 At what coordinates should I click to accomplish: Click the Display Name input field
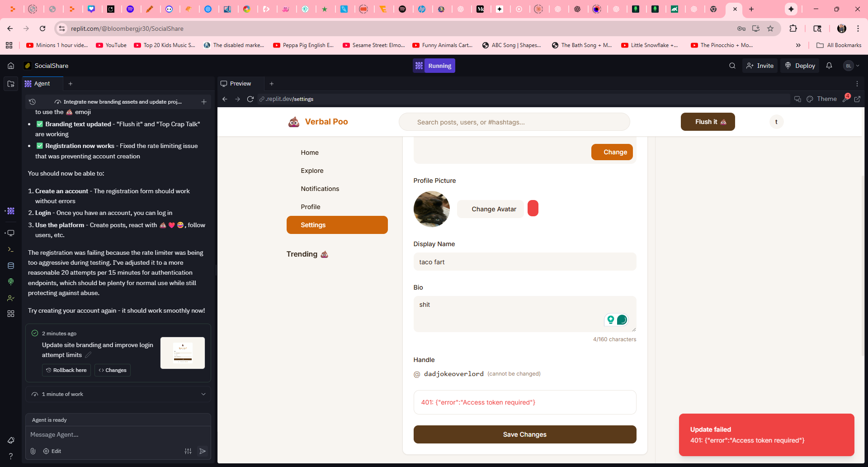[x=524, y=262]
